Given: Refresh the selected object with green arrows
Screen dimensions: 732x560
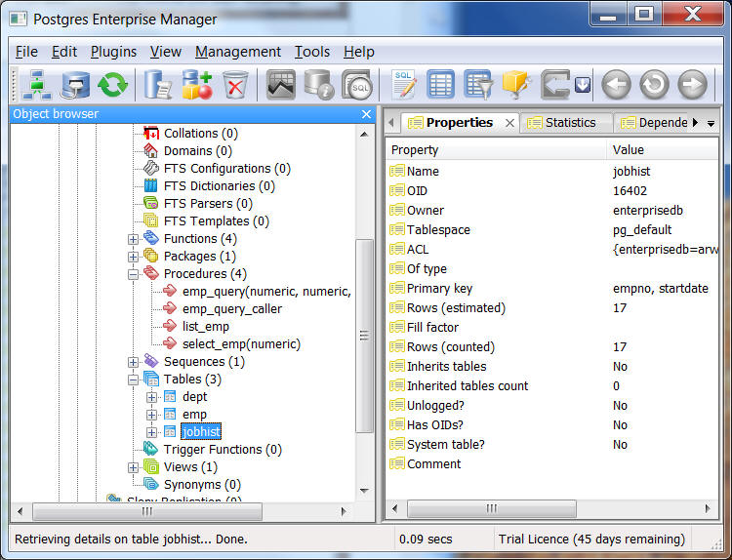Looking at the screenshot, I should tap(112, 85).
